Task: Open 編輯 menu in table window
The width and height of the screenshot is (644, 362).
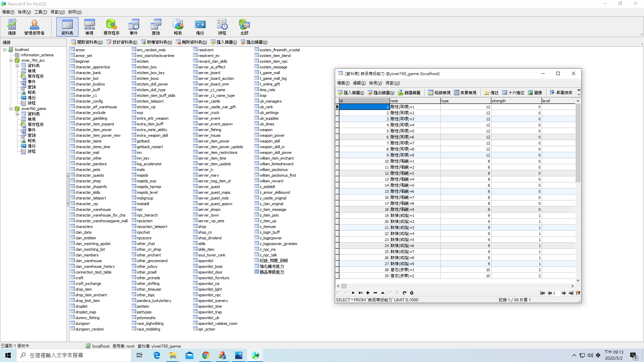Action: point(359,83)
